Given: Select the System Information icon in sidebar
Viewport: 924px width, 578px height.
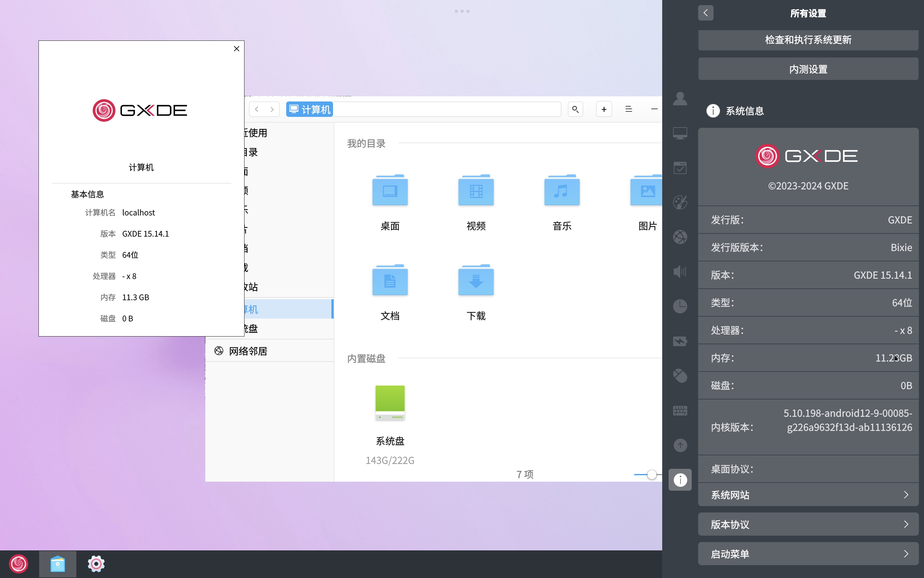Looking at the screenshot, I should (x=680, y=480).
